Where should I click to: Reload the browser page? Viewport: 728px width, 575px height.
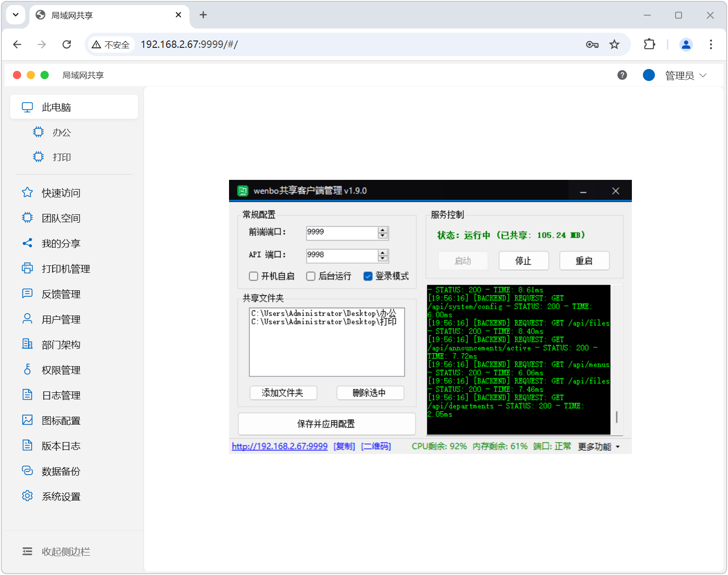point(67,44)
